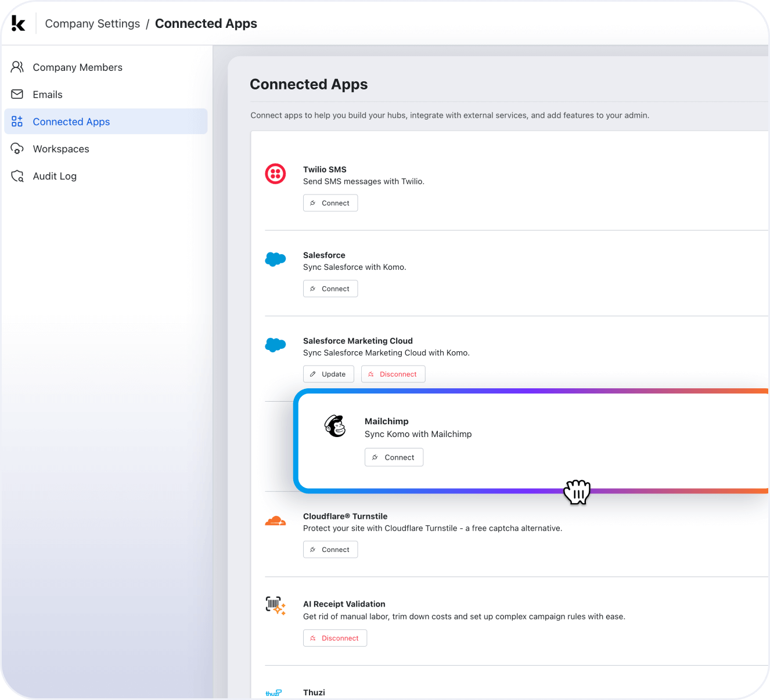Open Workspaces in the sidebar
Screen dimensions: 770x700
tap(106, 149)
